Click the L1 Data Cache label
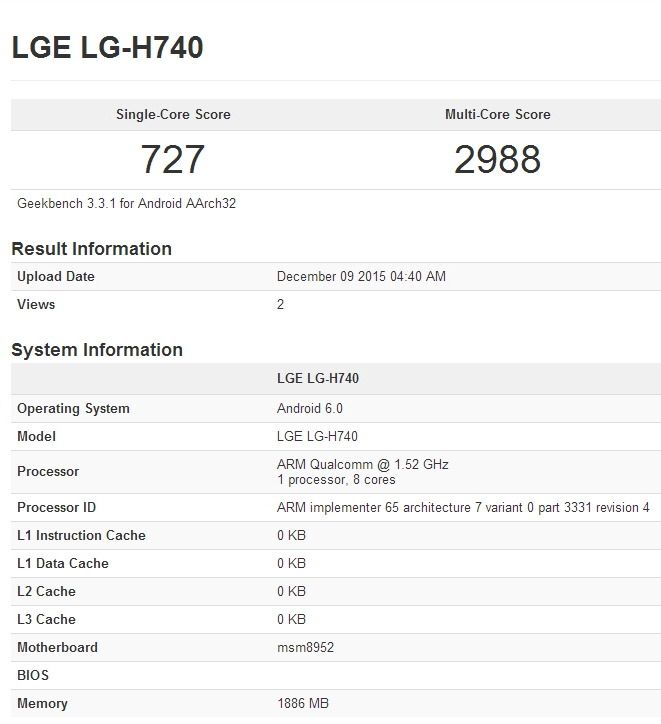The image size is (661, 724). (x=63, y=563)
